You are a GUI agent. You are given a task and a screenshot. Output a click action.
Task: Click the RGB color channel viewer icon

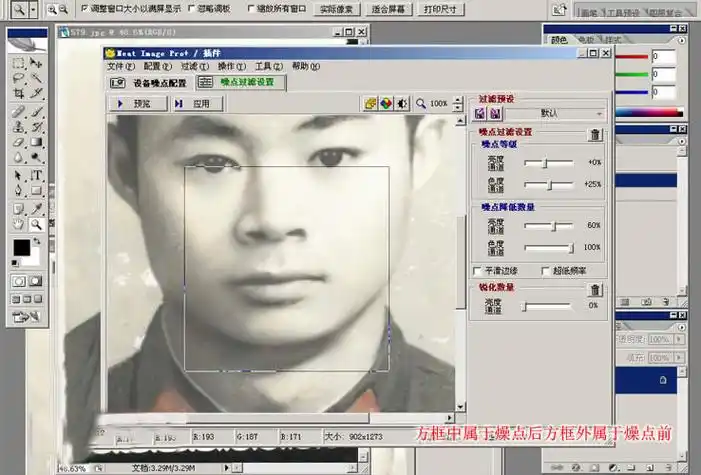pyautogui.click(x=384, y=103)
